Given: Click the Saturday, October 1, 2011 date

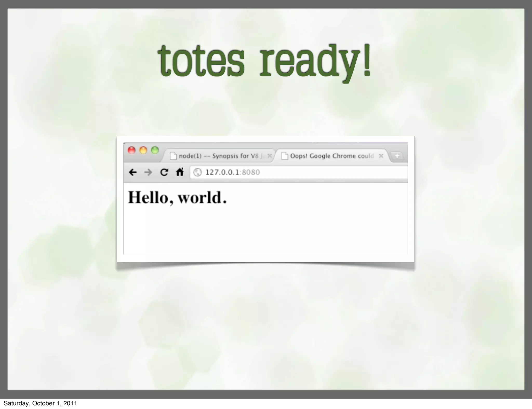Looking at the screenshot, I should pyautogui.click(x=40, y=403).
